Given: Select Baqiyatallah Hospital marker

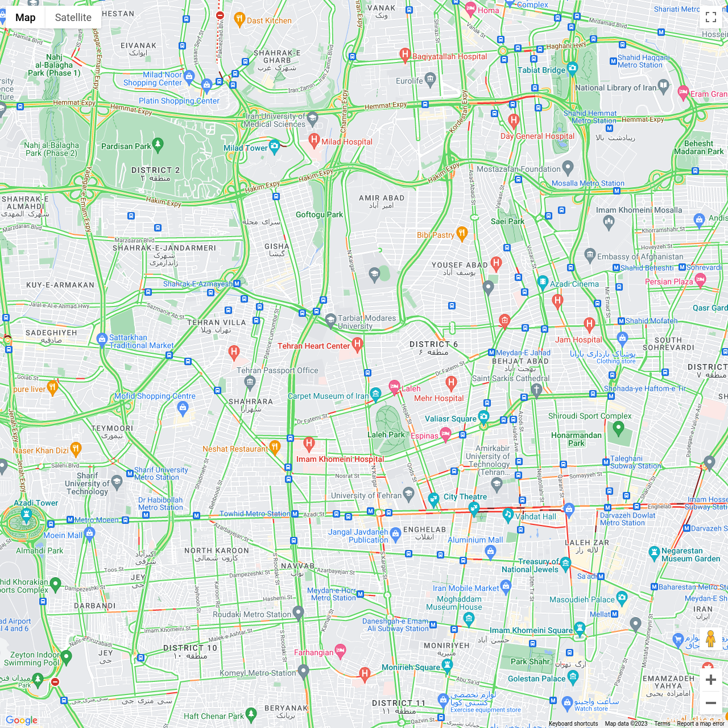Looking at the screenshot, I should pos(405,55).
